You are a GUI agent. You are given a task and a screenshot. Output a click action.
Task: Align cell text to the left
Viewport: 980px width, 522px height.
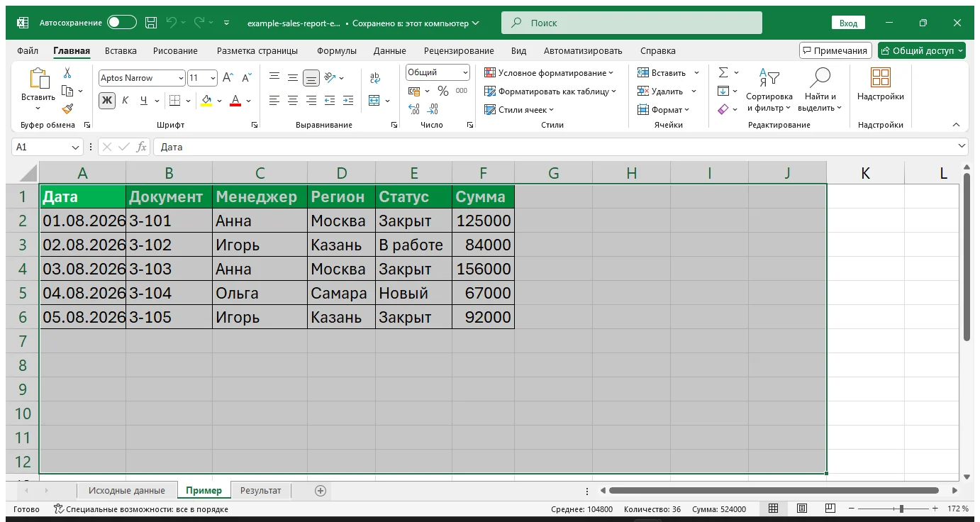coord(274,101)
